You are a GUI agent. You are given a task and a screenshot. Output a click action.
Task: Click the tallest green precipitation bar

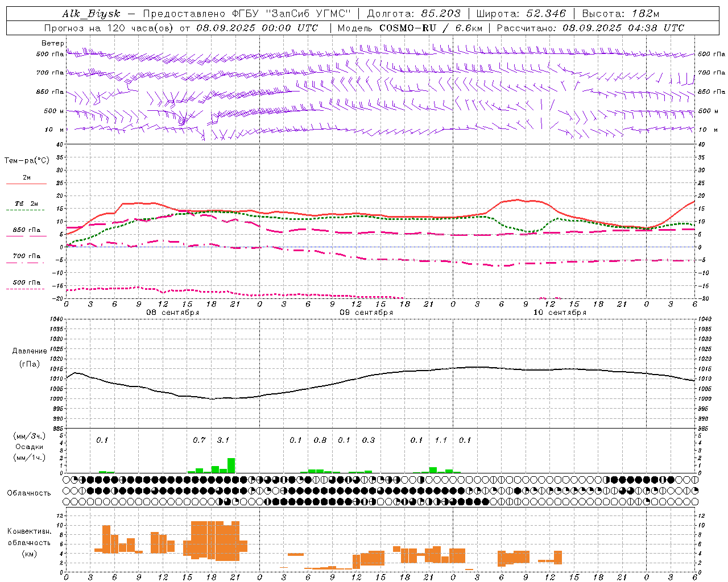click(x=231, y=465)
